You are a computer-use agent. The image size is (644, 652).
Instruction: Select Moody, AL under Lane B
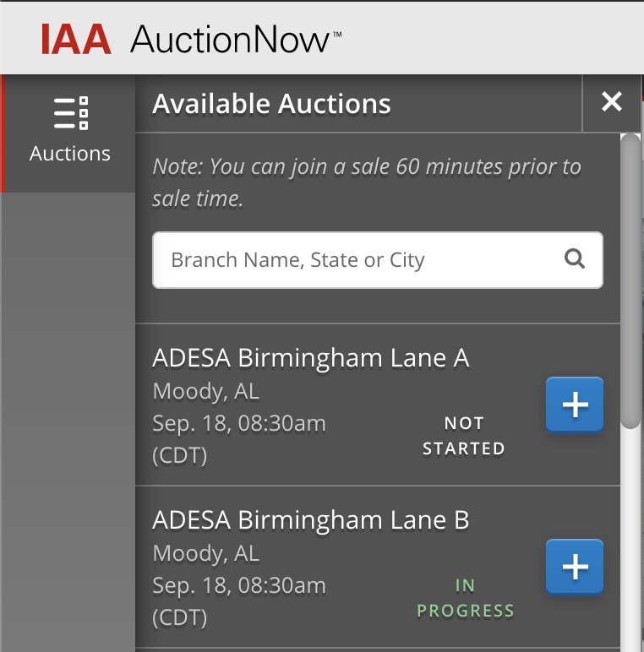point(206,554)
